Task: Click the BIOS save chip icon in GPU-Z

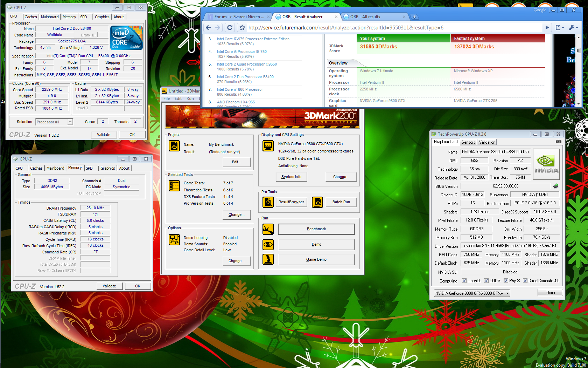Action: pyautogui.click(x=556, y=186)
